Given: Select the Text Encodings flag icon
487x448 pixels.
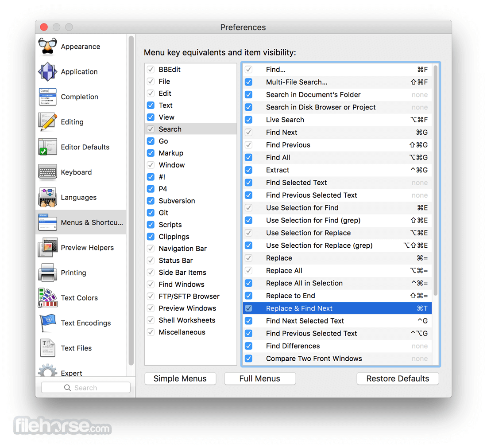Looking at the screenshot, I should (47, 323).
